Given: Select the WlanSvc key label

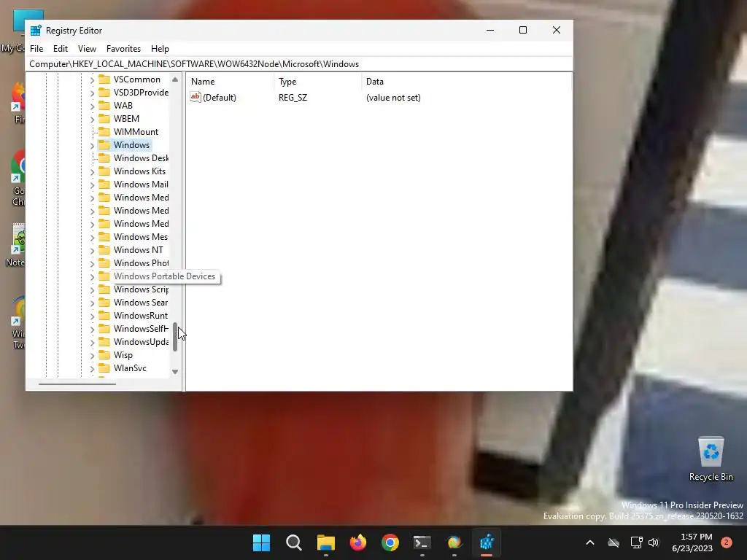Looking at the screenshot, I should click(130, 368).
